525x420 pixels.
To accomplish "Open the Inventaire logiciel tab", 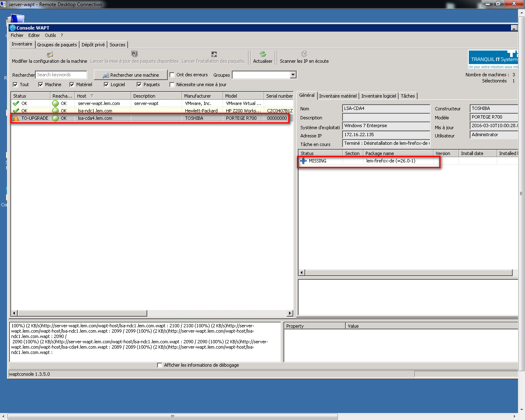I will pos(379,96).
